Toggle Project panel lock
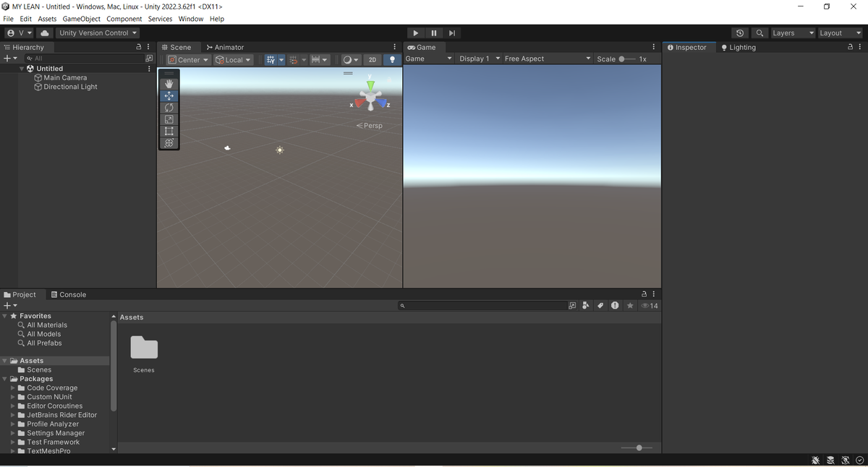The height and width of the screenshot is (467, 868). coord(644,294)
